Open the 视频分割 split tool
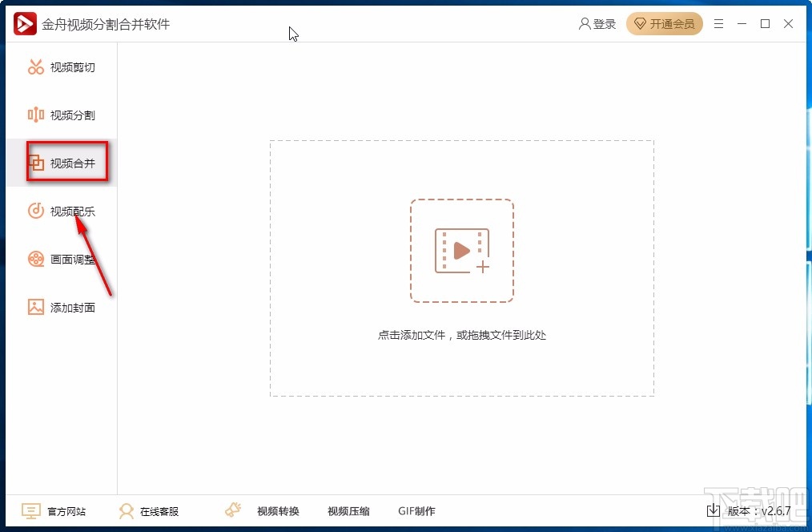Image resolution: width=812 pixels, height=532 pixels. pyautogui.click(x=60, y=115)
